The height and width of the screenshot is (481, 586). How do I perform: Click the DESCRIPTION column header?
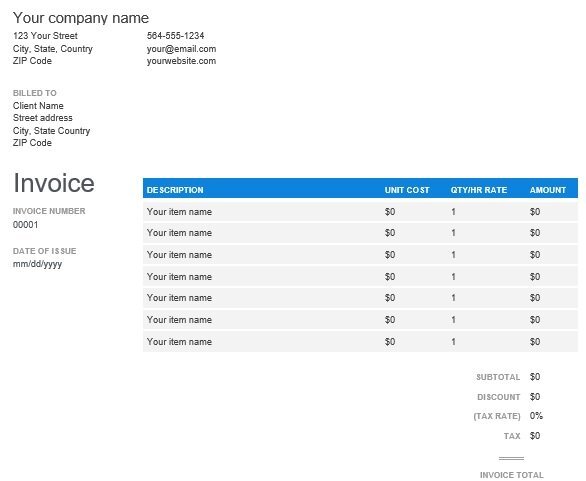tap(175, 190)
